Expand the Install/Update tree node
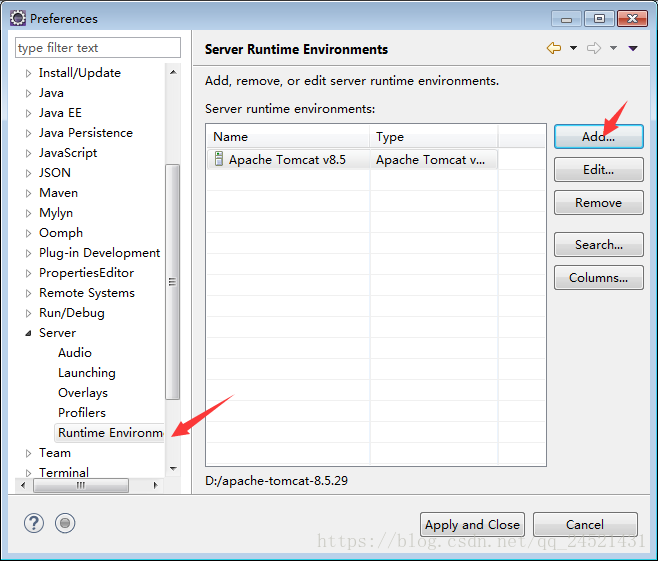658x561 pixels. coord(28,73)
